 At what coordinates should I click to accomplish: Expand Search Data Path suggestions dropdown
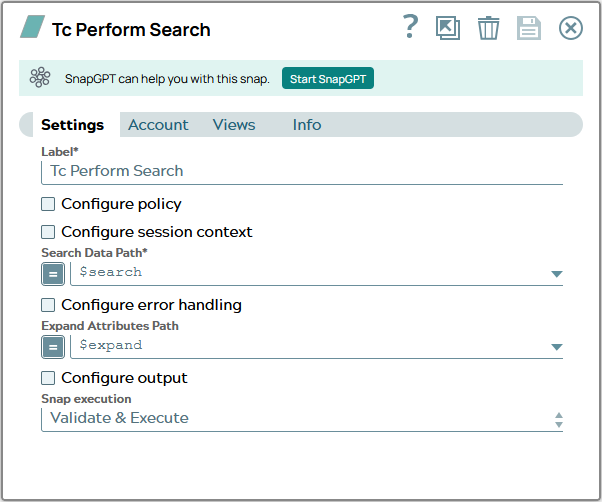[x=556, y=274]
